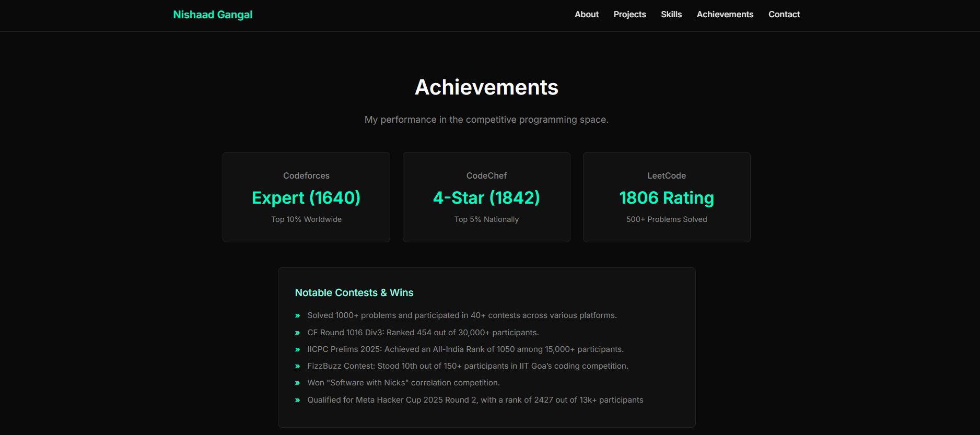Open the About nav link

click(x=587, y=15)
